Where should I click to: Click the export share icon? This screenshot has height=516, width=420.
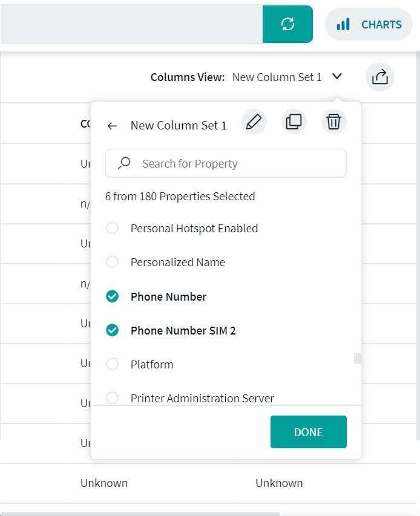click(x=379, y=77)
